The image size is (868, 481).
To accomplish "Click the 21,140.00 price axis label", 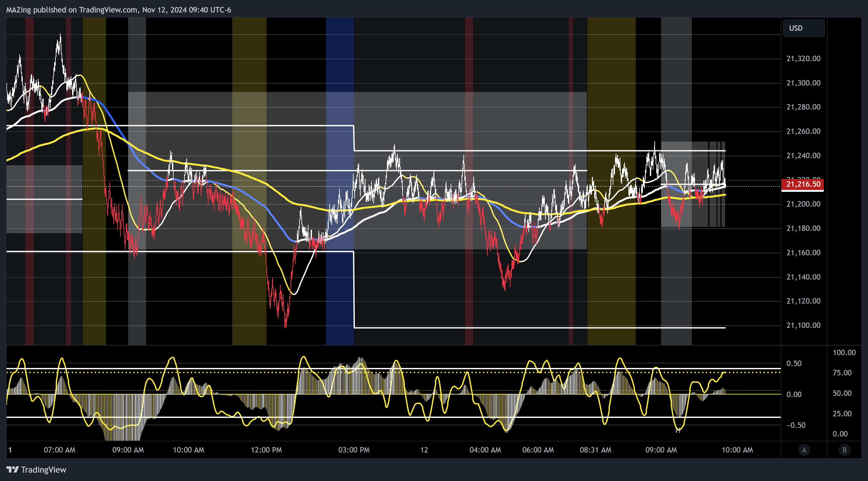I will tap(803, 277).
